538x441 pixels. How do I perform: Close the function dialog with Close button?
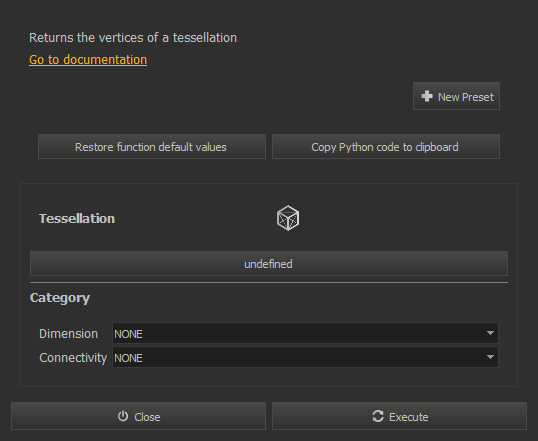coord(138,416)
